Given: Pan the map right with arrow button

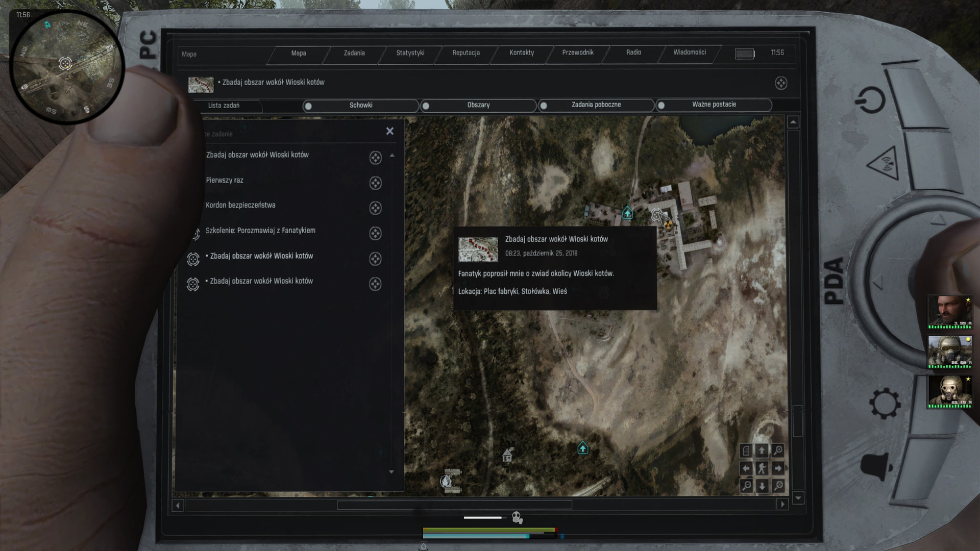Looking at the screenshot, I should tap(778, 468).
